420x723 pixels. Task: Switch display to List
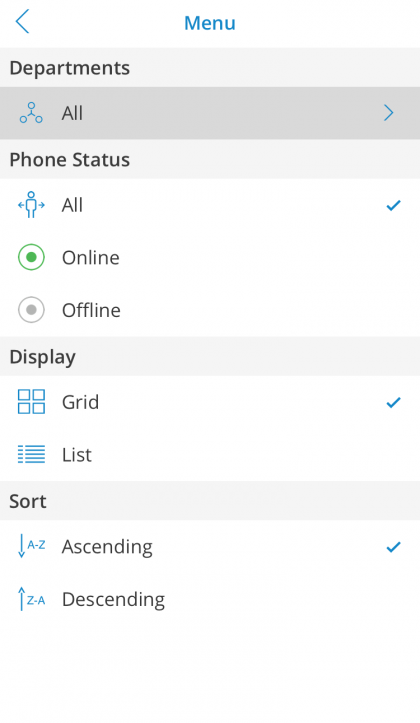click(210, 455)
